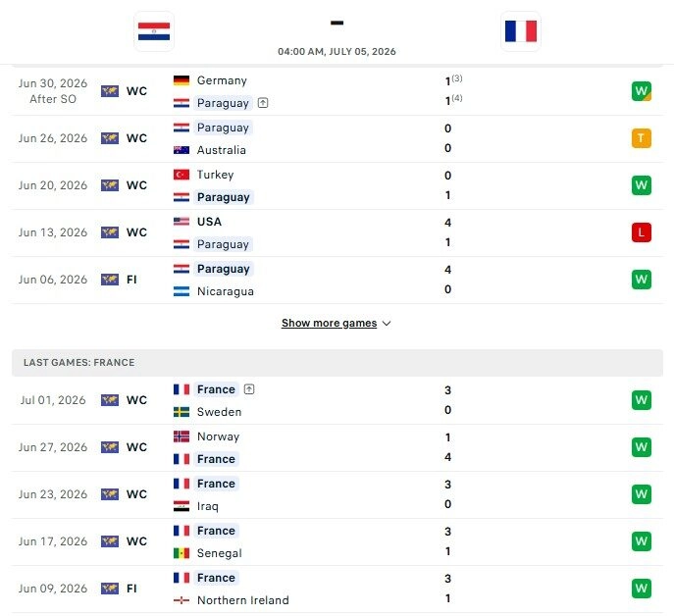Open the Paraguay team flag in the header
This screenshot has width=674, height=616.
coord(154,31)
